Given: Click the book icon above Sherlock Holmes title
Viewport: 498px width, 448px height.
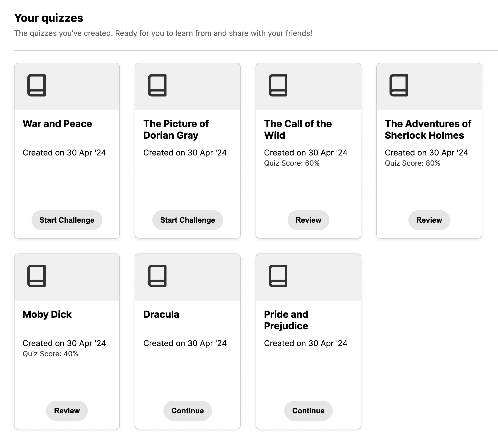Looking at the screenshot, I should pos(399,85).
